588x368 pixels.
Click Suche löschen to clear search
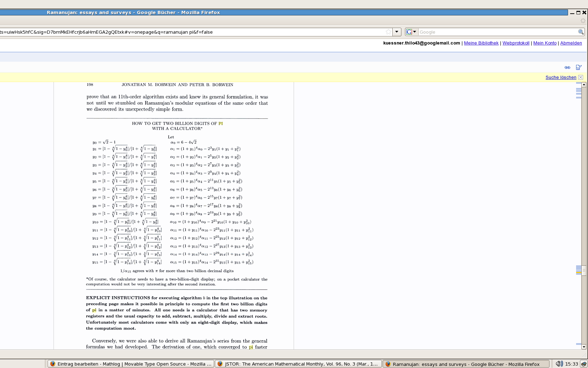pyautogui.click(x=561, y=77)
